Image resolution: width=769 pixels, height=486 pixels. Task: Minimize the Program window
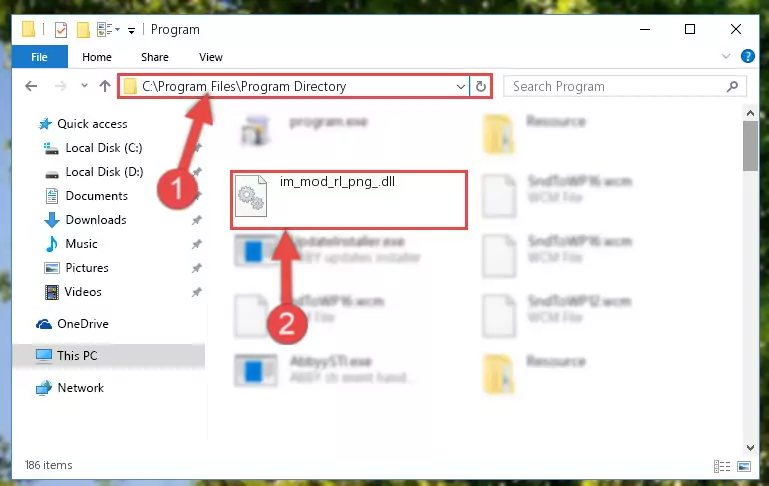645,29
